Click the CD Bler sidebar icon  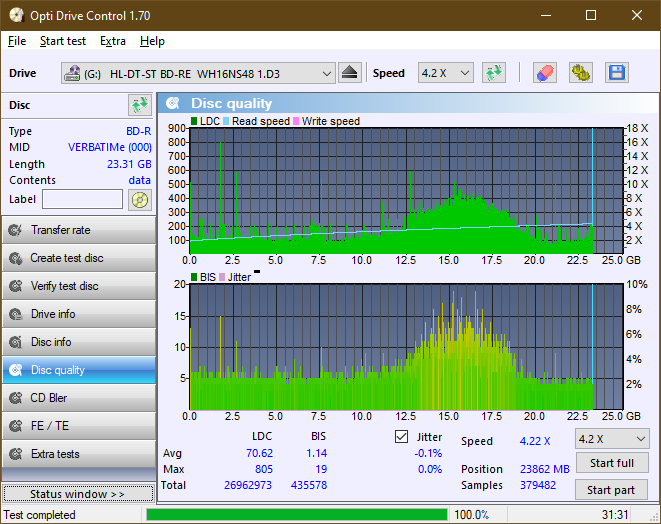16,398
